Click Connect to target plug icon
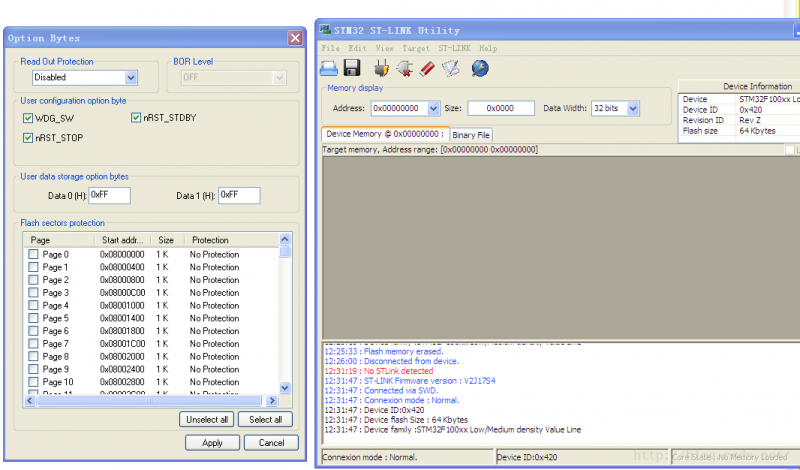The width and height of the screenshot is (800, 470). point(381,68)
